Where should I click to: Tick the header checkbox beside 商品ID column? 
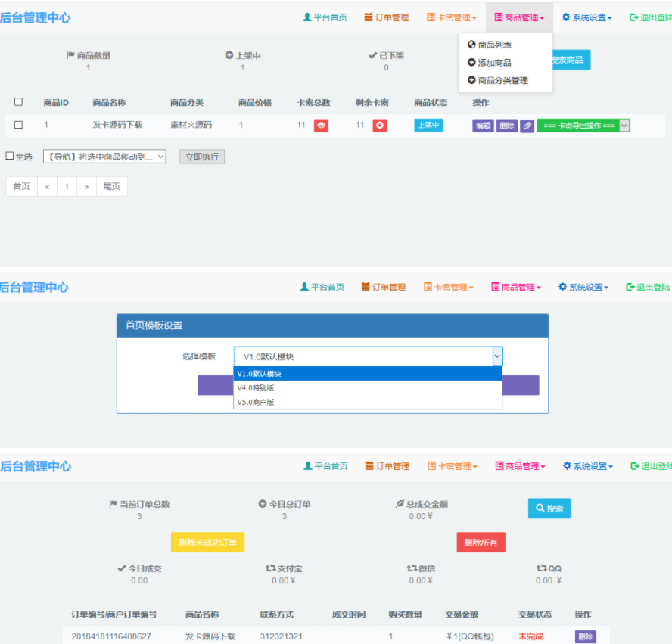coord(18,101)
